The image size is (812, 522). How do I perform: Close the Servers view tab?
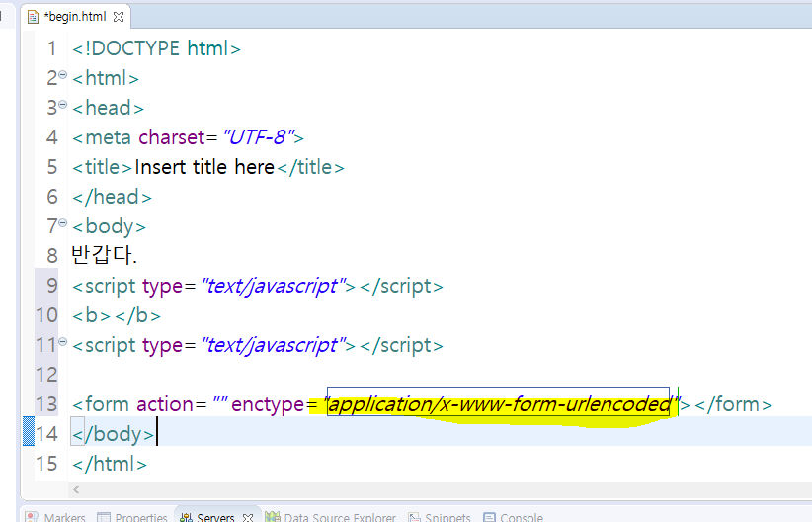(248, 517)
